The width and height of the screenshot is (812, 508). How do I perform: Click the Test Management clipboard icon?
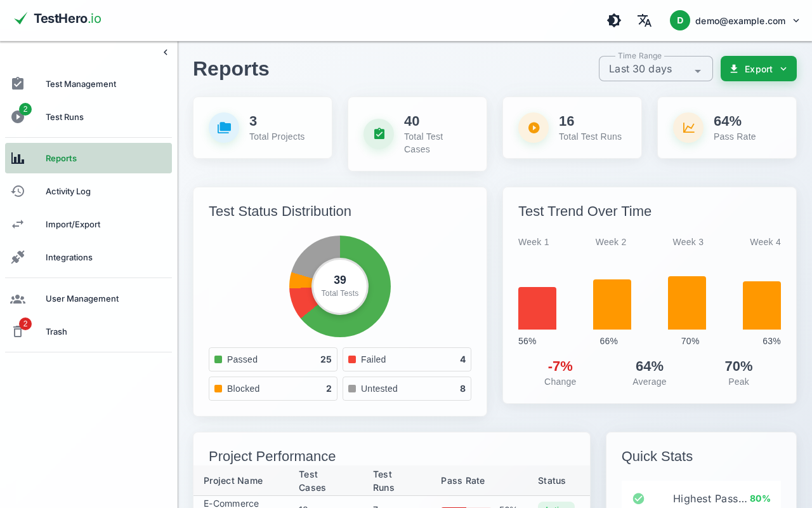pos(18,84)
